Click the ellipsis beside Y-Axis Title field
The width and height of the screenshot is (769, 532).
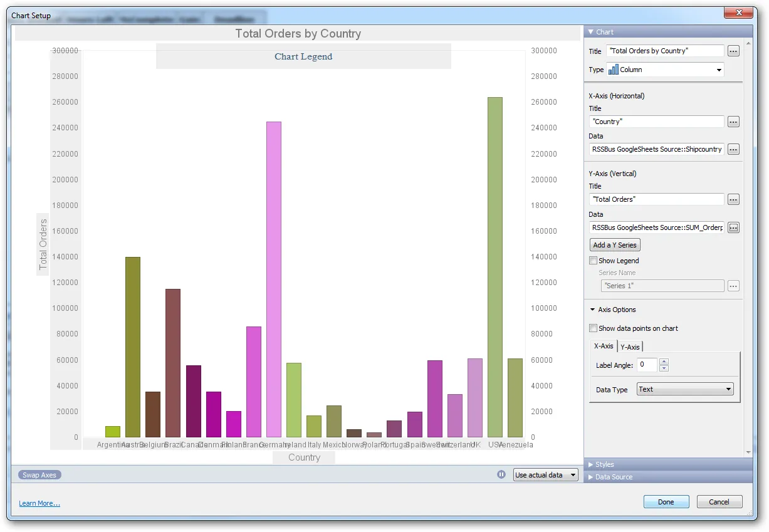[x=733, y=199]
